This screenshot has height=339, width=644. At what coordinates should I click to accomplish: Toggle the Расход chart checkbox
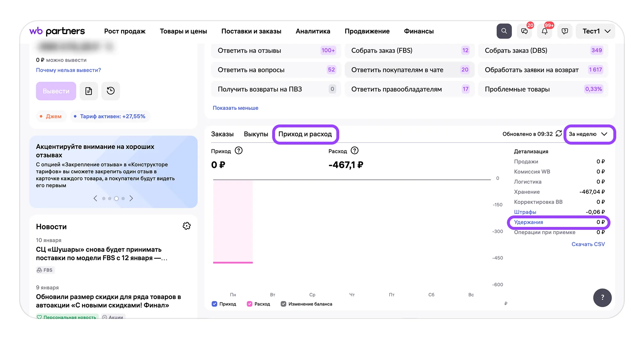[x=249, y=304]
